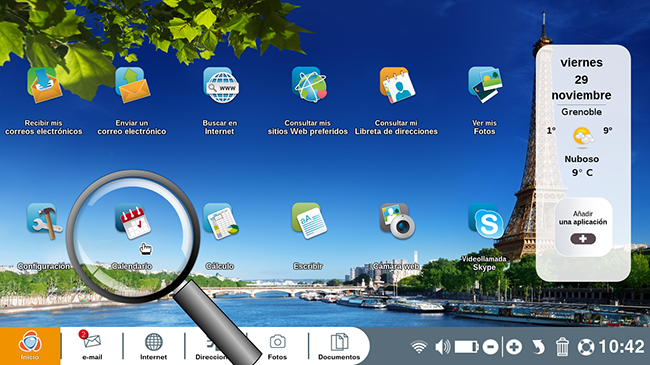650x365 pixels.
Task: Click zoom out minus button
Action: click(x=490, y=347)
